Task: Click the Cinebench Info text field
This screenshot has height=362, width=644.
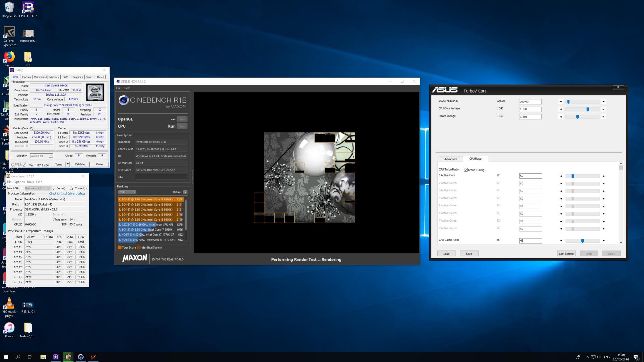Action: pyautogui.click(x=161, y=177)
